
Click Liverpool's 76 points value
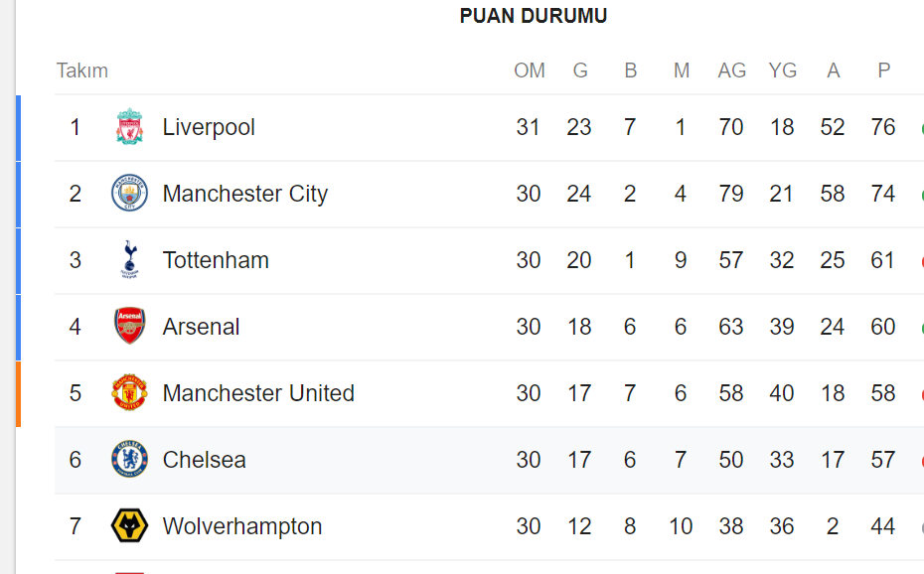coord(882,127)
